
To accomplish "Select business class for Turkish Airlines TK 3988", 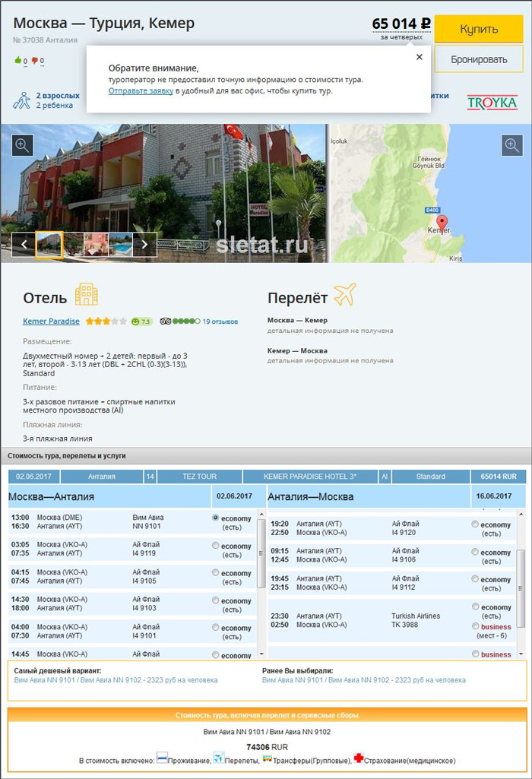I will coord(475,626).
